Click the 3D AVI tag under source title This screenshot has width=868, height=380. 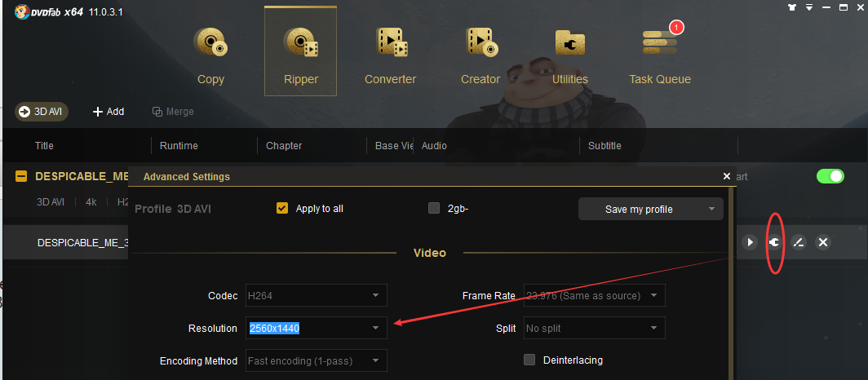pyautogui.click(x=51, y=202)
